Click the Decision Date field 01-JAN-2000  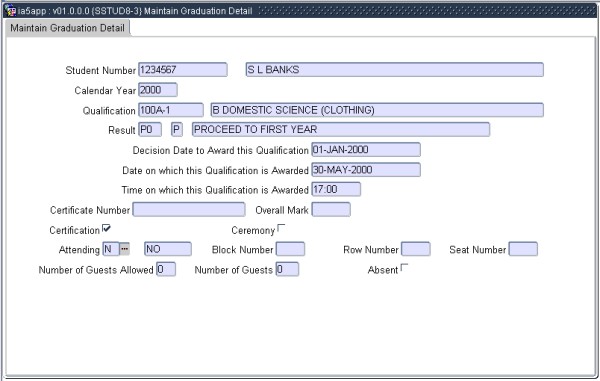click(366, 150)
